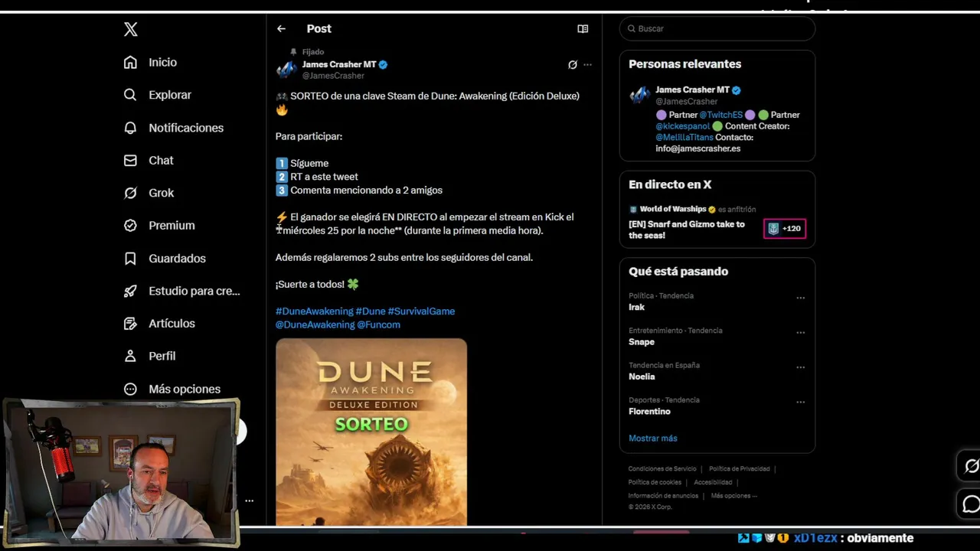Click the Chat envelope icon
The height and width of the screenshot is (551, 980).
pos(130,160)
